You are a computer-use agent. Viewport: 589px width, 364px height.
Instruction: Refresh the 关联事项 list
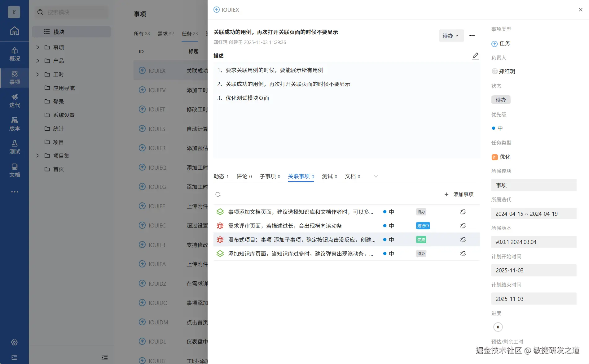point(218,194)
